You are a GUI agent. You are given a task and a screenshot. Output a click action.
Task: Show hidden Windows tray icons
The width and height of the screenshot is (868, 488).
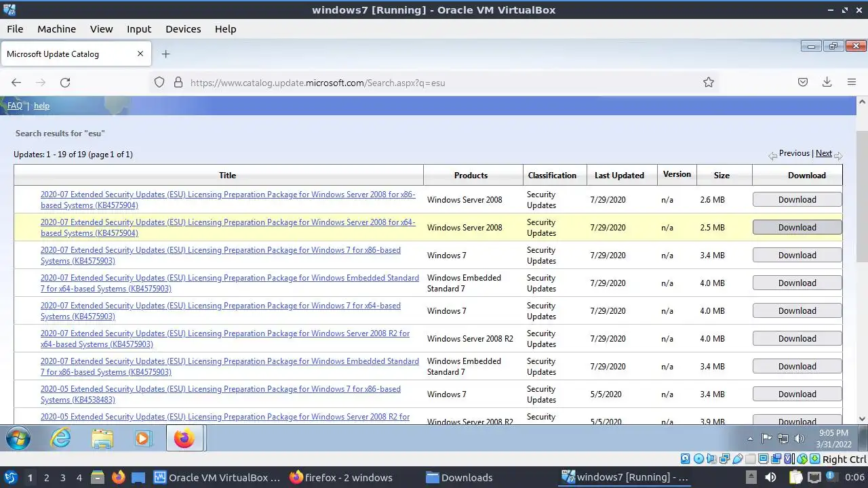click(750, 439)
